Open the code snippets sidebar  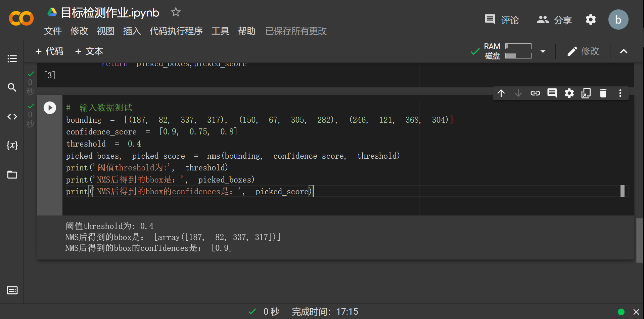click(x=12, y=117)
